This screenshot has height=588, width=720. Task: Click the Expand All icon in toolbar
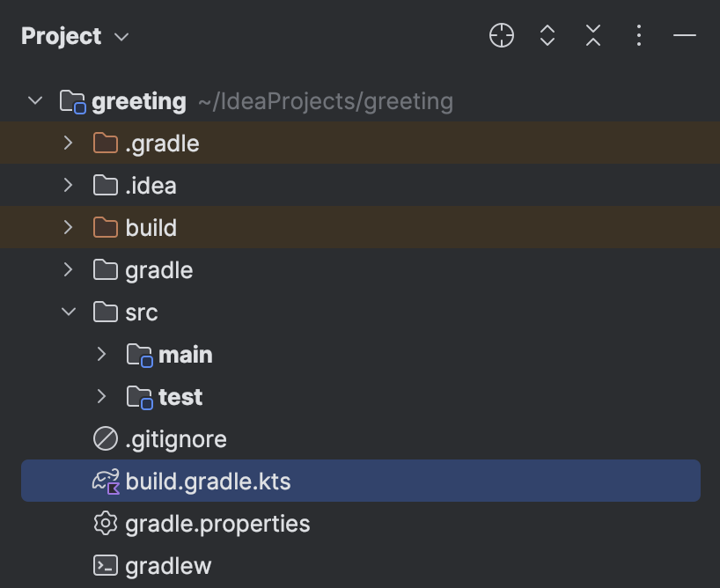pos(547,36)
